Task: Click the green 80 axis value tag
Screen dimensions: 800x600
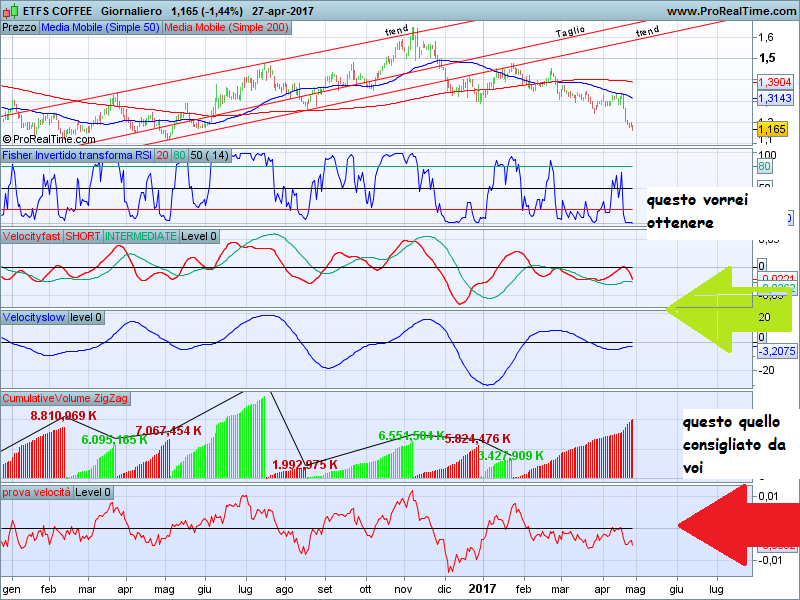Action: pos(764,166)
